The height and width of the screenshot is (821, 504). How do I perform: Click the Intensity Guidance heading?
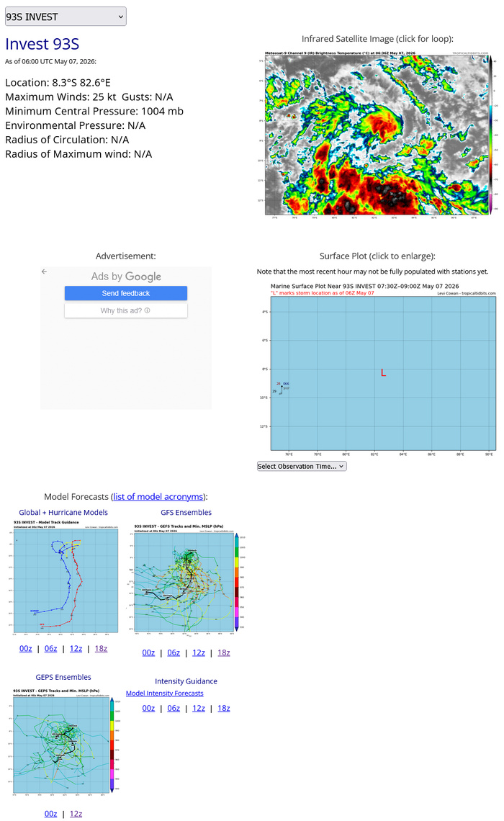click(x=186, y=681)
